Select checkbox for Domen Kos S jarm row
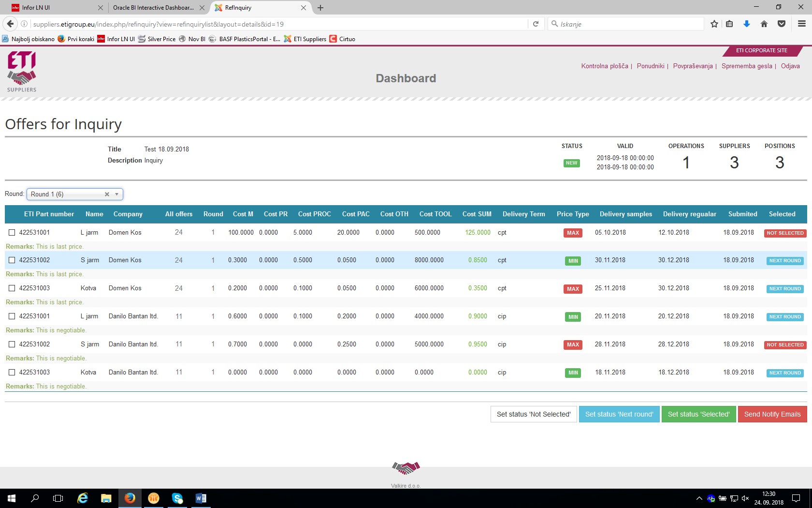This screenshot has width=812, height=508. (x=12, y=260)
